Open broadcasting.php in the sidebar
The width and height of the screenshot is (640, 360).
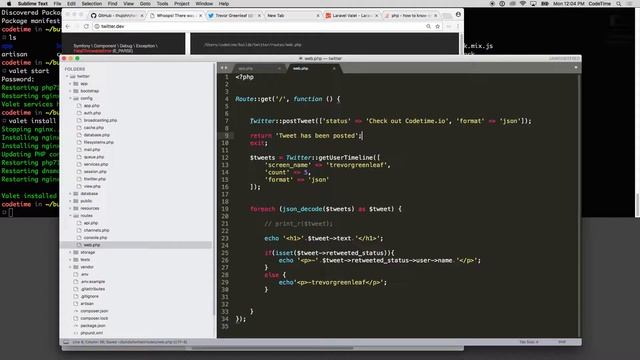point(100,120)
